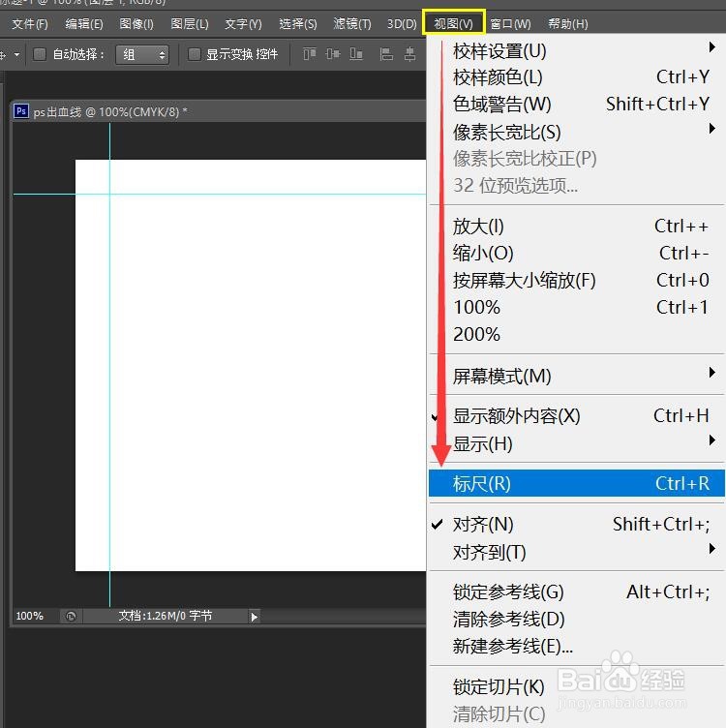The height and width of the screenshot is (728, 726).
Task: Click the Ps document icon in tab
Action: click(21, 111)
